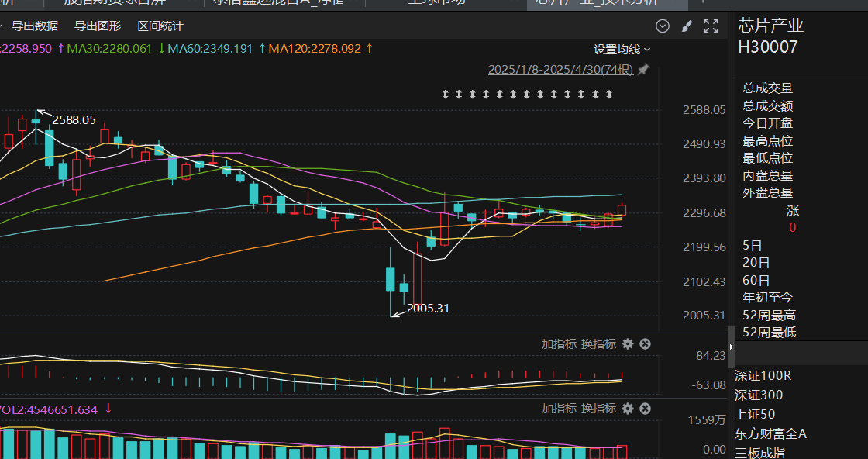The image size is (868, 459).
Task: Click 导出数据 export data button
Action: pyautogui.click(x=35, y=26)
